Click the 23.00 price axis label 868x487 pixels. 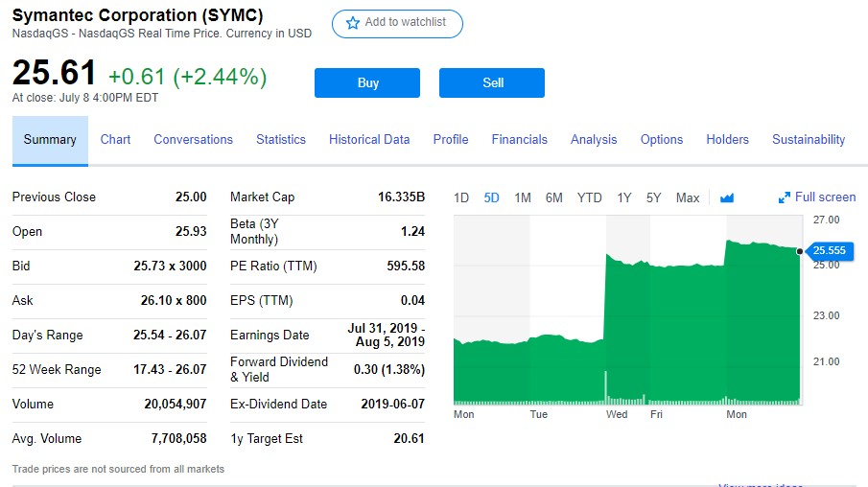[x=826, y=315]
